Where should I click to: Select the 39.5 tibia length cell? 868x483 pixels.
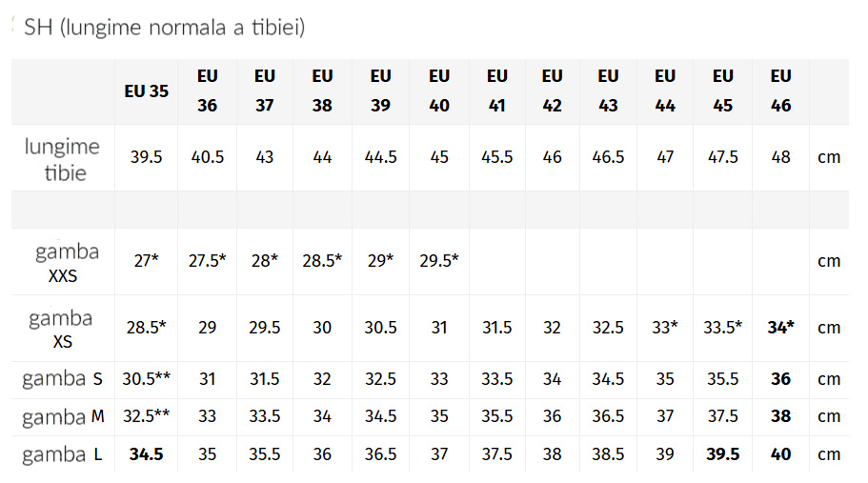(146, 157)
